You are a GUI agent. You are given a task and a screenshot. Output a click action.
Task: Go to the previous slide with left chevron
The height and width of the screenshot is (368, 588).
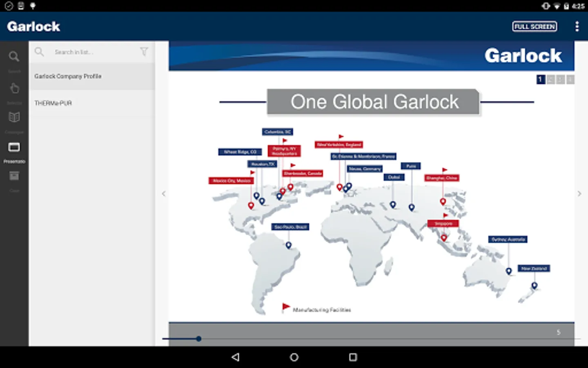click(x=164, y=194)
